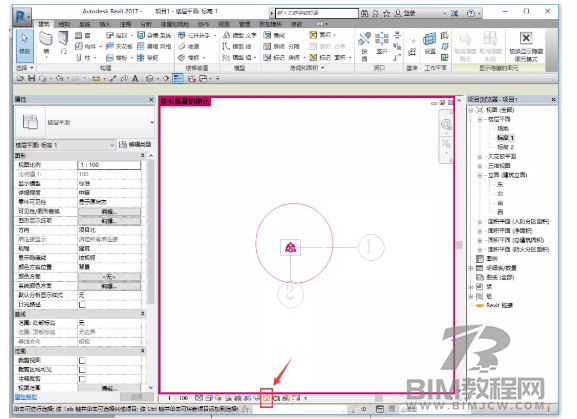
Task: Select the Railing (栏杆扶手) tool
Action: tap(196, 35)
